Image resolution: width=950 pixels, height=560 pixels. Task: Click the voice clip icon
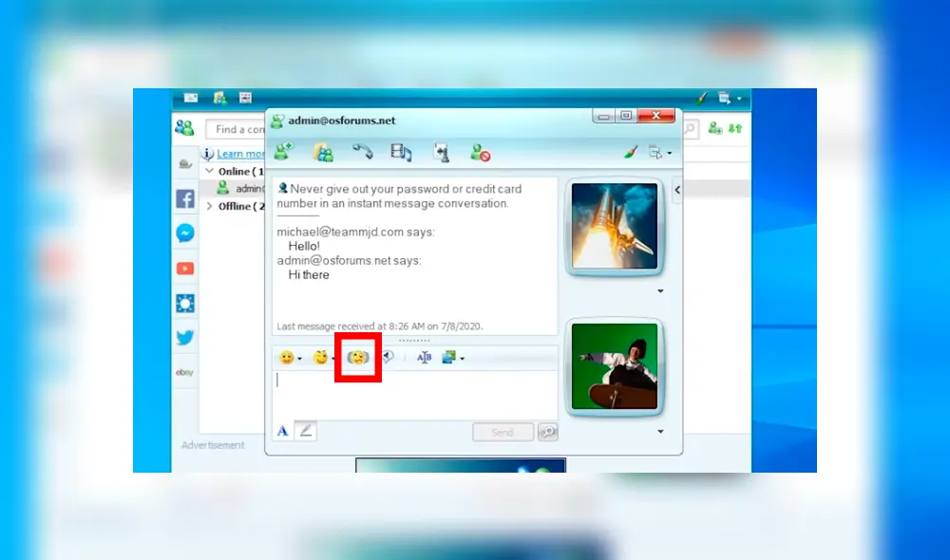coord(388,358)
